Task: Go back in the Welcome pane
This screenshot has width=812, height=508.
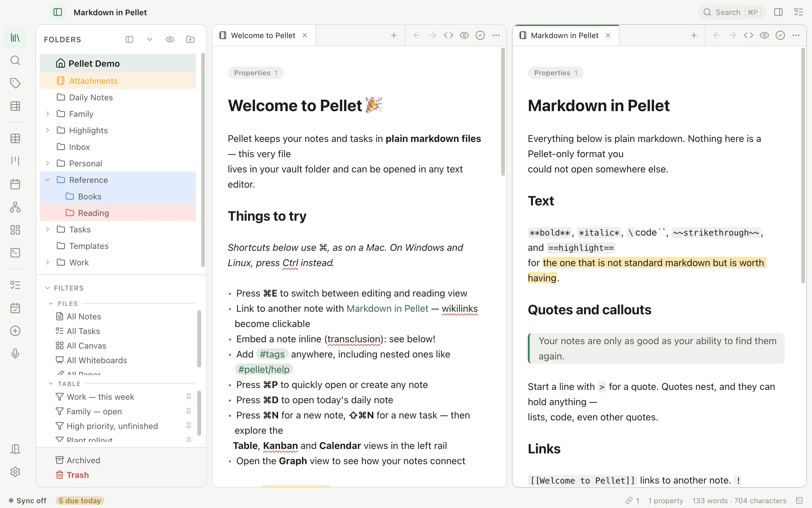Action: click(x=417, y=35)
